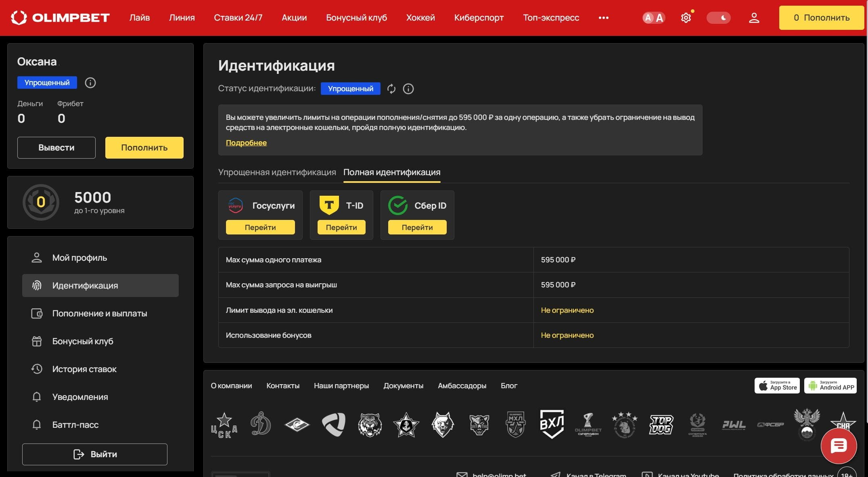Screen dimensions: 868x477
Task: Click Перейти under T-ID
Action: coord(341,227)
